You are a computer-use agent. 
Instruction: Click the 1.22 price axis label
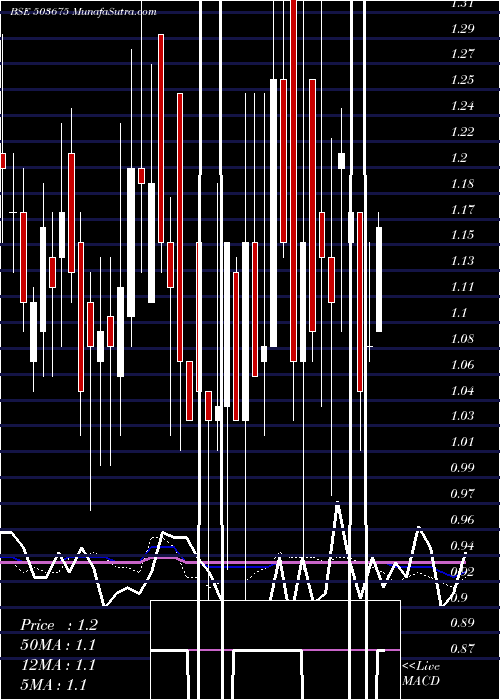(x=462, y=132)
